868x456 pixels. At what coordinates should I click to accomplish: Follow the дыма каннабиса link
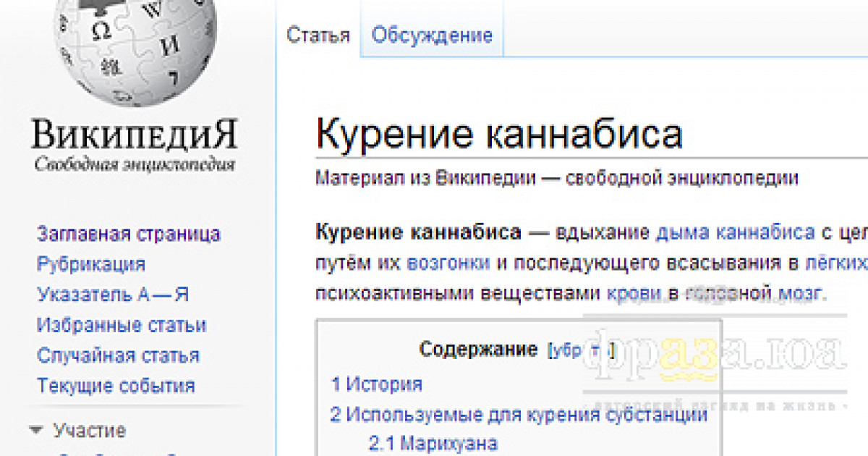click(735, 233)
